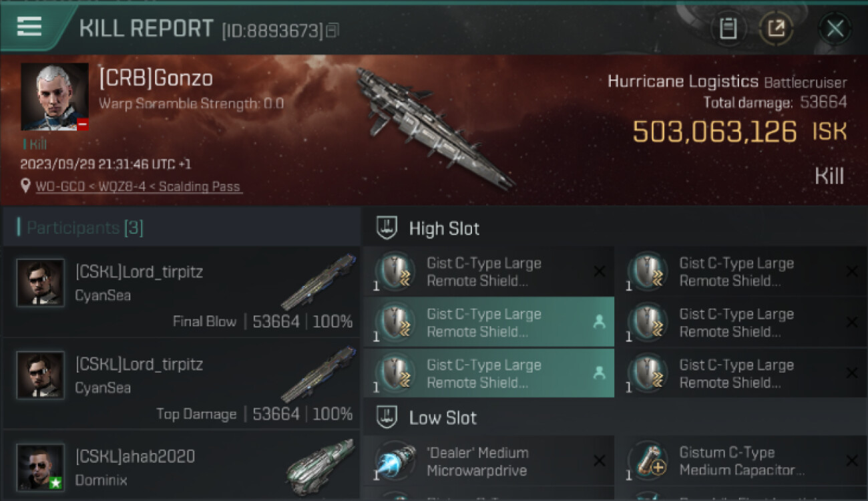Select the Gistum C-Type Medium Capacitor module
Viewport: 868px width, 501px height.
coord(742,461)
